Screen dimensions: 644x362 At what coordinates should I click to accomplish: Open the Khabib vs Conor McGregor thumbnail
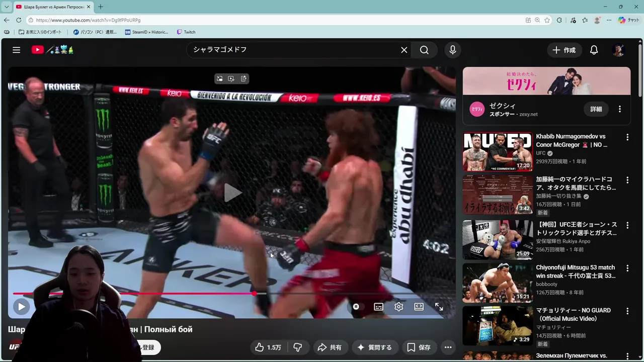click(x=498, y=152)
